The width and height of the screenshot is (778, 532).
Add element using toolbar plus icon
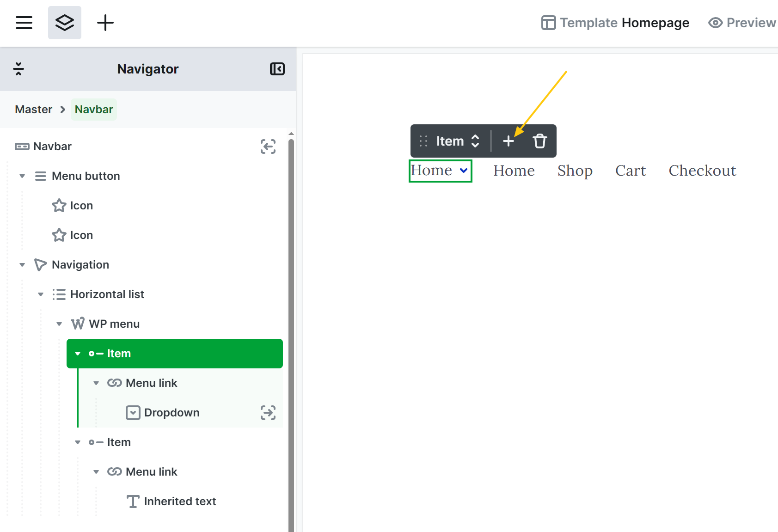coord(508,141)
